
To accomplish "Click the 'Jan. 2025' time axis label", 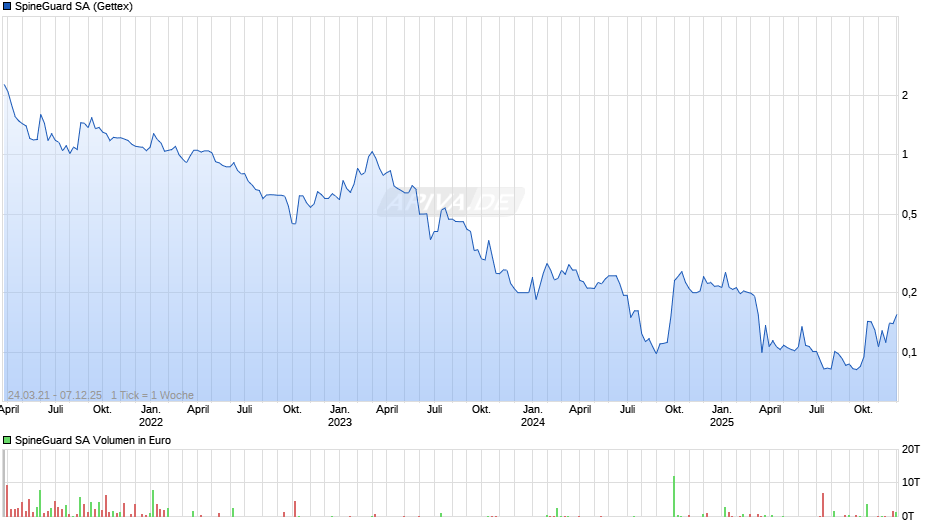I will pos(722,416).
